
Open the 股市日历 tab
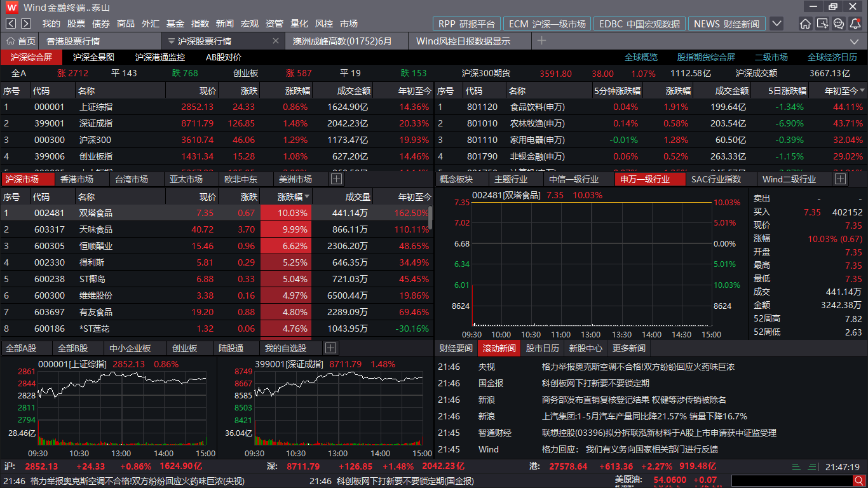click(x=542, y=348)
